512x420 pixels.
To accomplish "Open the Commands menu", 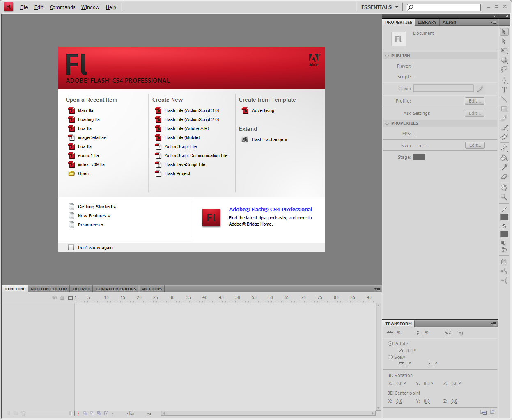I will point(62,7).
